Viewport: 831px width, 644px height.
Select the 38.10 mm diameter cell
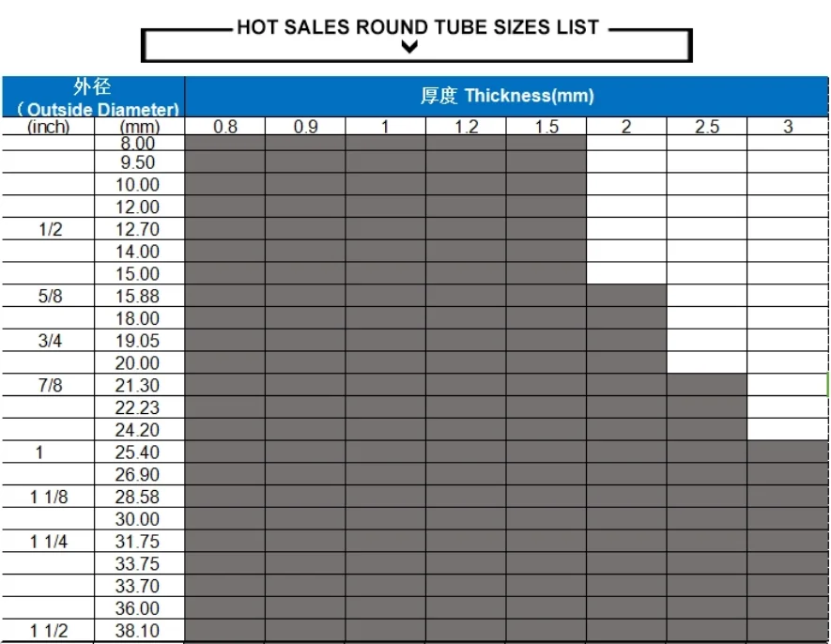coord(137,631)
